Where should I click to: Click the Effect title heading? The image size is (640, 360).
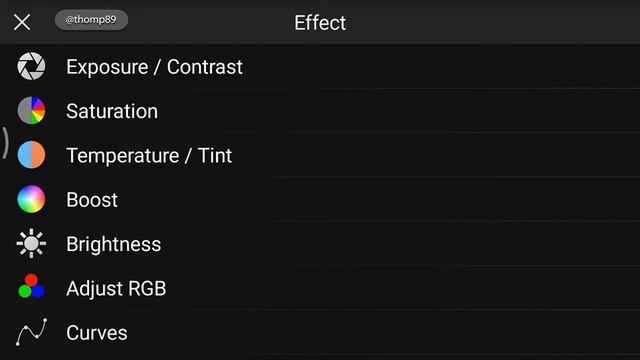(320, 22)
